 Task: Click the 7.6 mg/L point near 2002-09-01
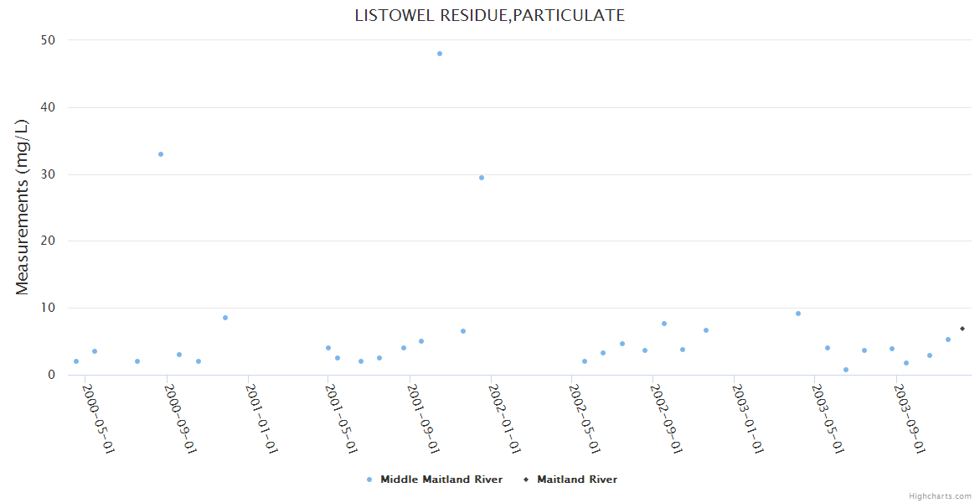pyautogui.click(x=664, y=324)
